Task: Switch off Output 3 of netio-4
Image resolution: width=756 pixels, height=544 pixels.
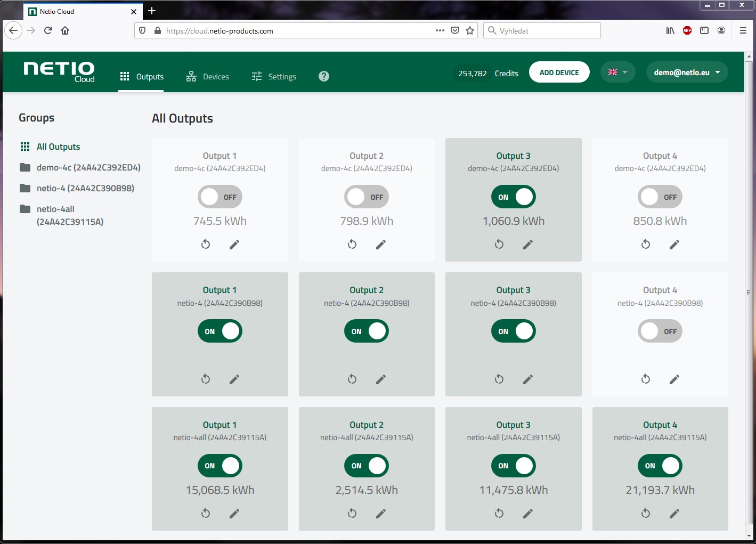Action: click(x=514, y=331)
